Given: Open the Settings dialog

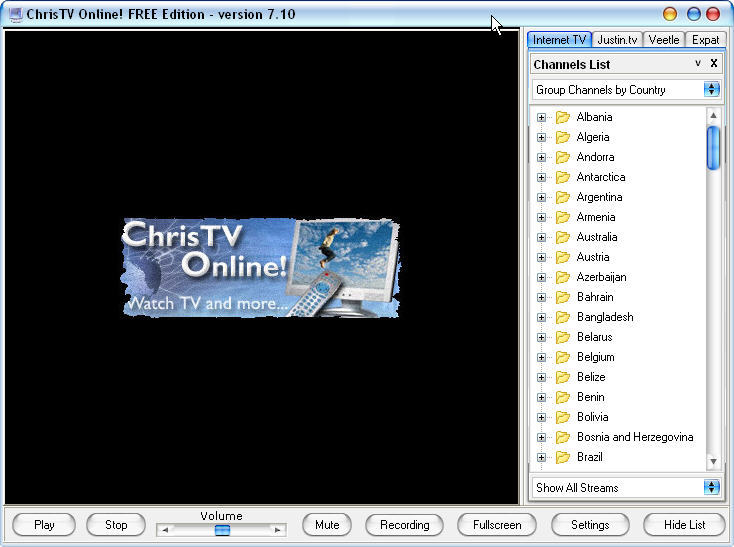Looking at the screenshot, I should [590, 525].
